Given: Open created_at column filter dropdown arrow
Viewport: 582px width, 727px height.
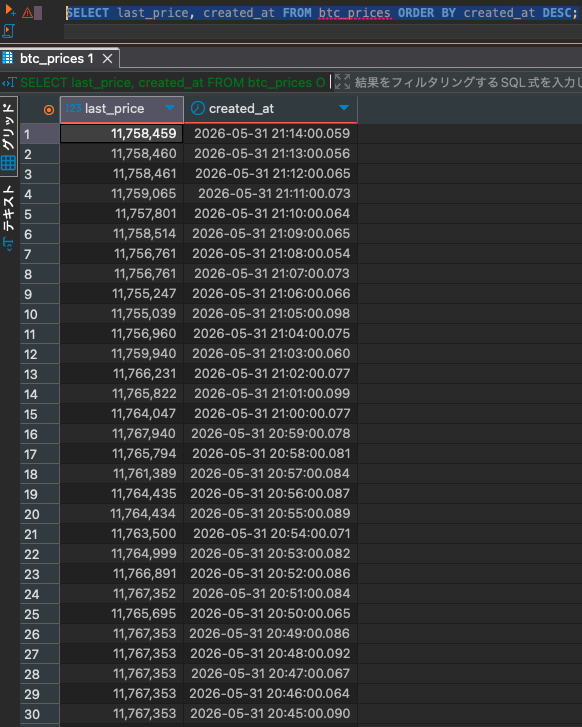Looking at the screenshot, I should coord(344,108).
